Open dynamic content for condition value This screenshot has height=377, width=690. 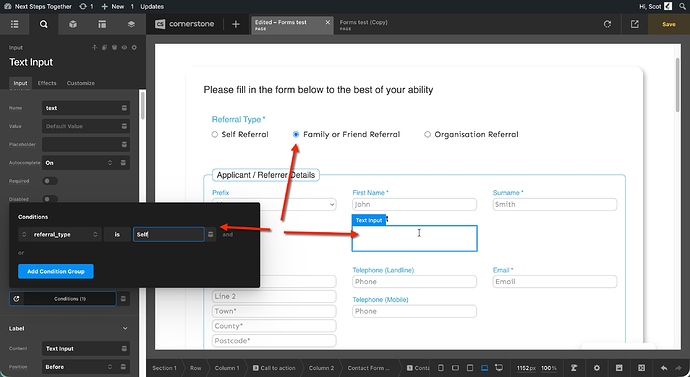(x=211, y=234)
